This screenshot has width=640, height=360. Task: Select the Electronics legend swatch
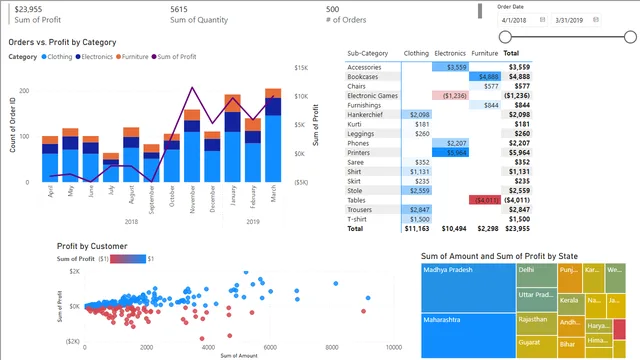pos(78,57)
